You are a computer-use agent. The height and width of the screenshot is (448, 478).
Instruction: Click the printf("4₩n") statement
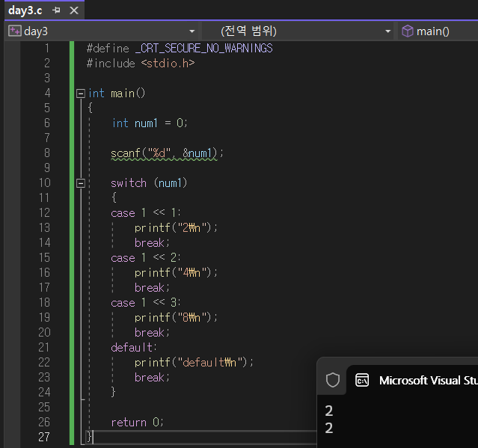176,273
